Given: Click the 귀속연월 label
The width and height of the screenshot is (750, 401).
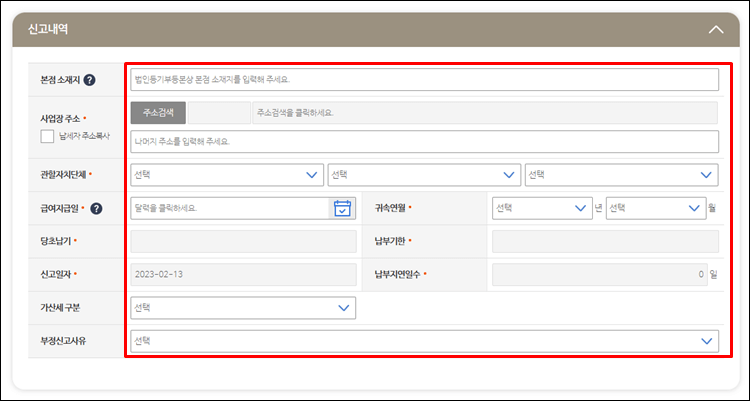Looking at the screenshot, I should [x=390, y=208].
